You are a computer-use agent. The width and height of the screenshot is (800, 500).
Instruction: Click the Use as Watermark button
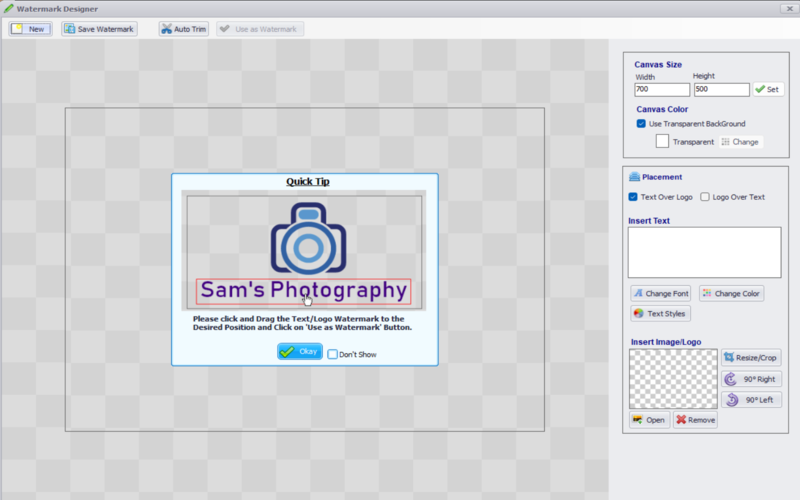click(x=260, y=29)
